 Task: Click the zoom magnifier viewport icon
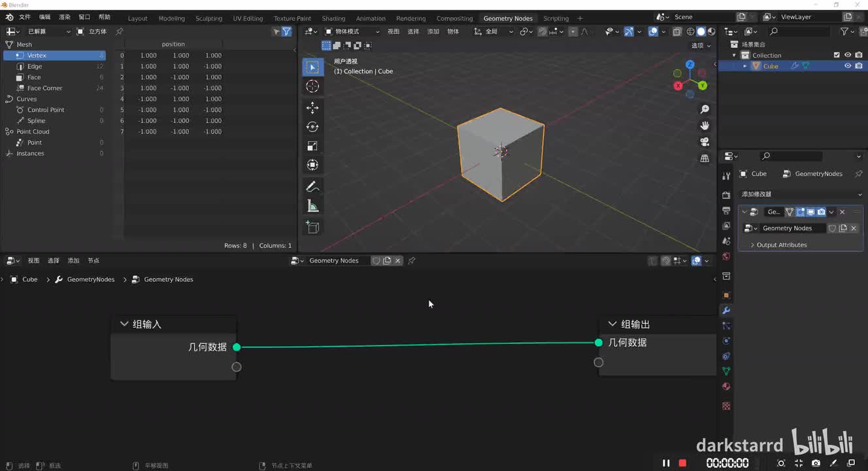(x=705, y=109)
